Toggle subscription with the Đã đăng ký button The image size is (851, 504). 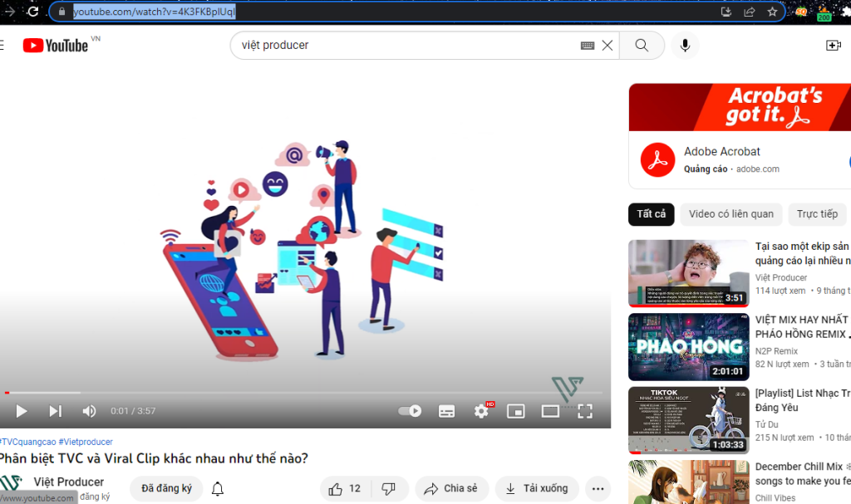165,489
